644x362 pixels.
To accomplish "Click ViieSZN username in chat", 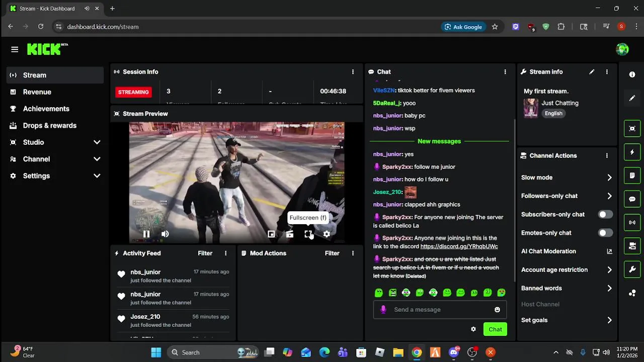I will click(x=384, y=90).
